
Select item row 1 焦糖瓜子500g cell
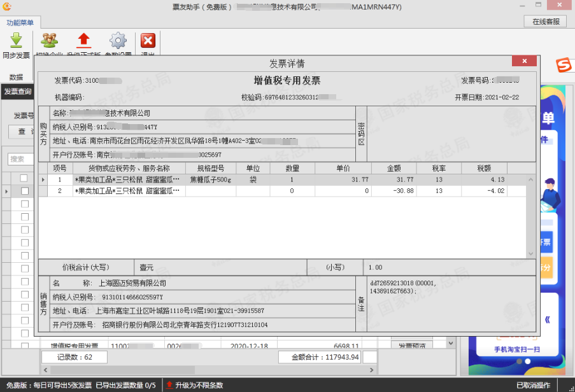click(211, 179)
